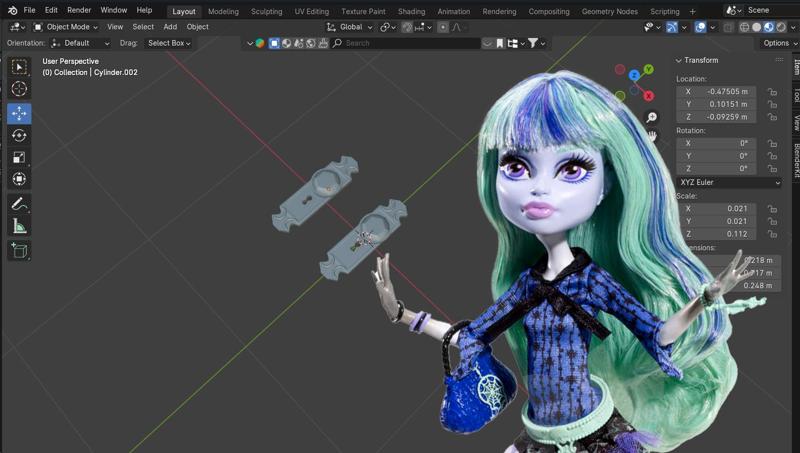Select the Measure tool
800x453 pixels.
tap(19, 226)
